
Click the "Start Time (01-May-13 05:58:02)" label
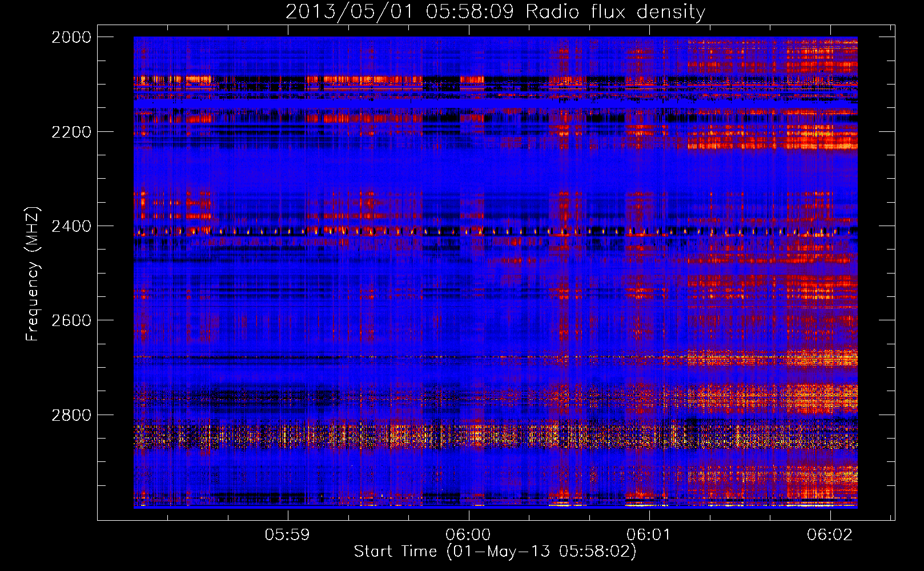495,552
